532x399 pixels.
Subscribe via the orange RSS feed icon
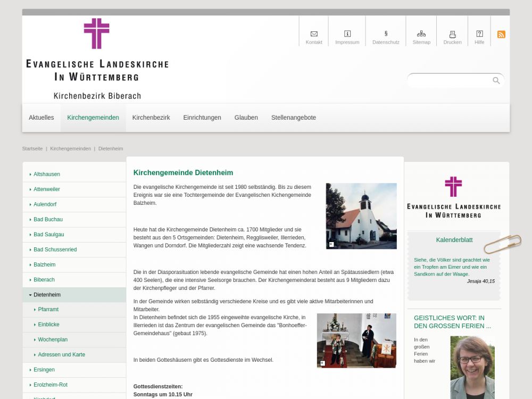(501, 35)
